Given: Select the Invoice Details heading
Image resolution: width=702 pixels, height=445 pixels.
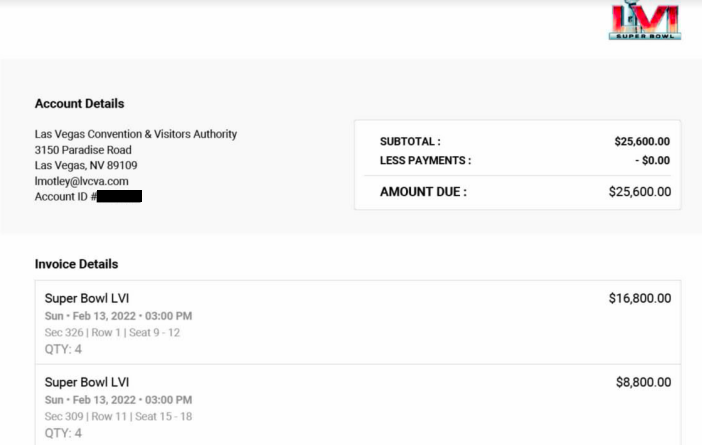Looking at the screenshot, I should [76, 264].
